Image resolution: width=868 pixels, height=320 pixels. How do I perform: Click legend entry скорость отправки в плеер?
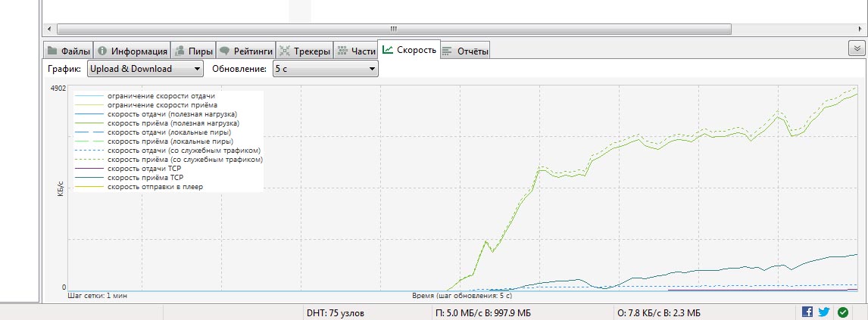tap(155, 187)
